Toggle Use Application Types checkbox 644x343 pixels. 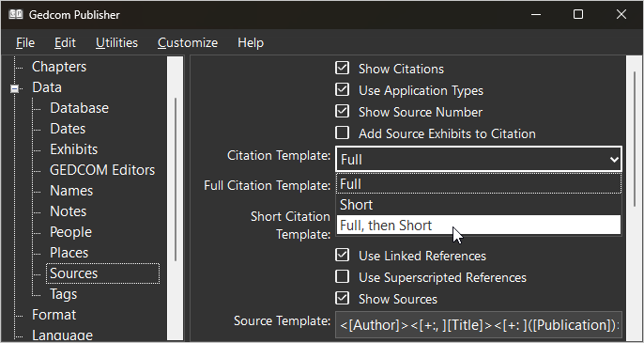pos(342,89)
